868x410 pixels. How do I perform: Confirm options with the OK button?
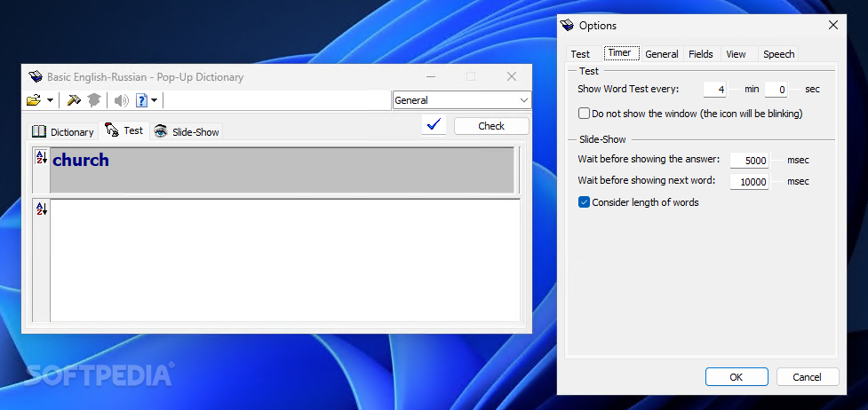[737, 377]
